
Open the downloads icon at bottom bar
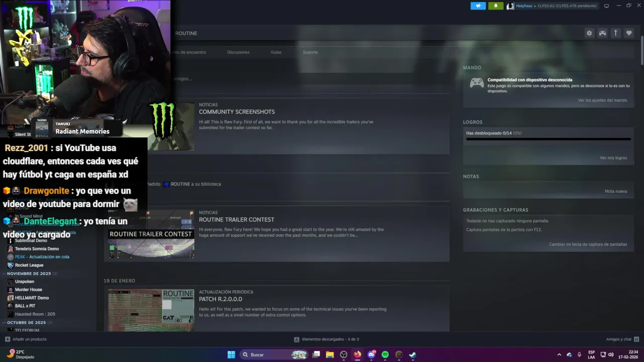coord(297,339)
